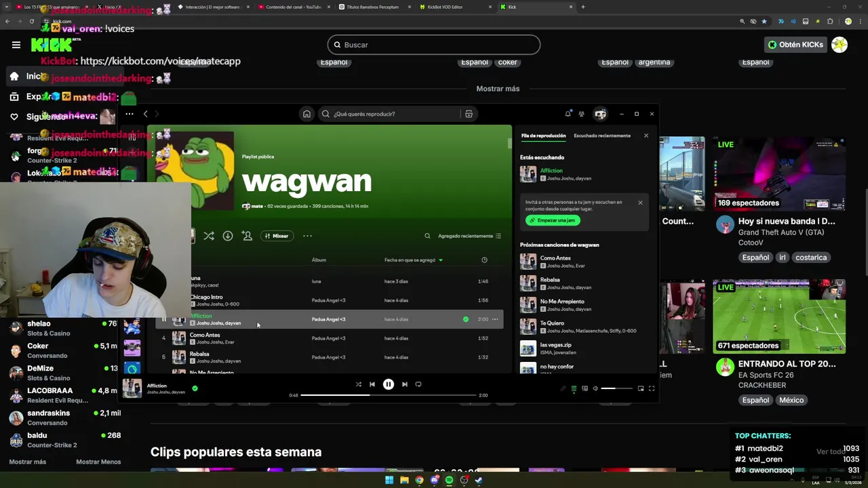Image resolution: width=868 pixels, height=488 pixels.
Task: Pause playback in Spotify player bar
Action: 389,384
